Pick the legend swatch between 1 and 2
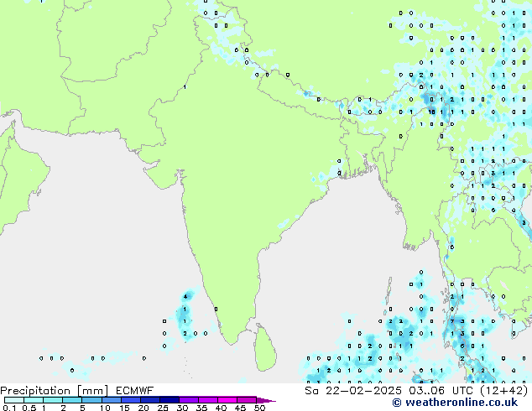This screenshot has width=532, height=411. (53, 400)
